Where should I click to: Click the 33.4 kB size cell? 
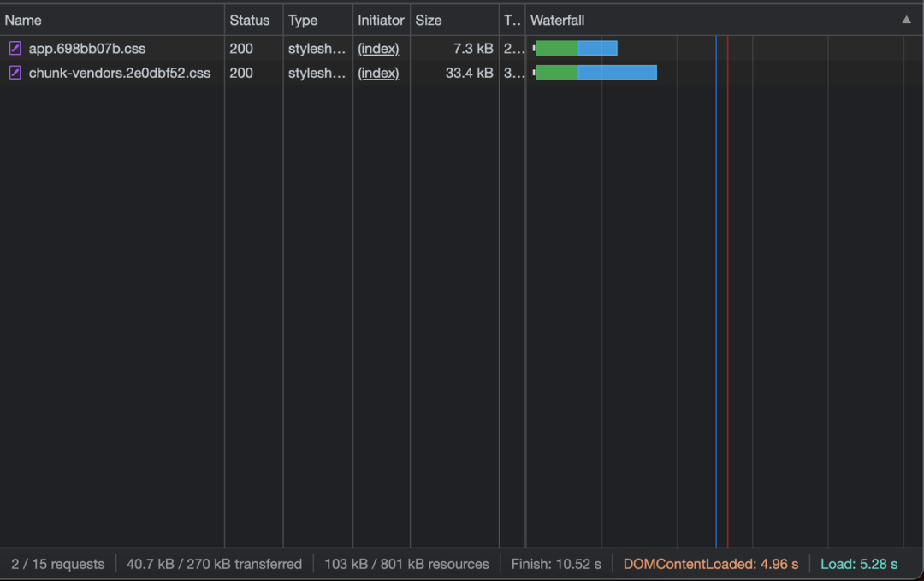[469, 73]
